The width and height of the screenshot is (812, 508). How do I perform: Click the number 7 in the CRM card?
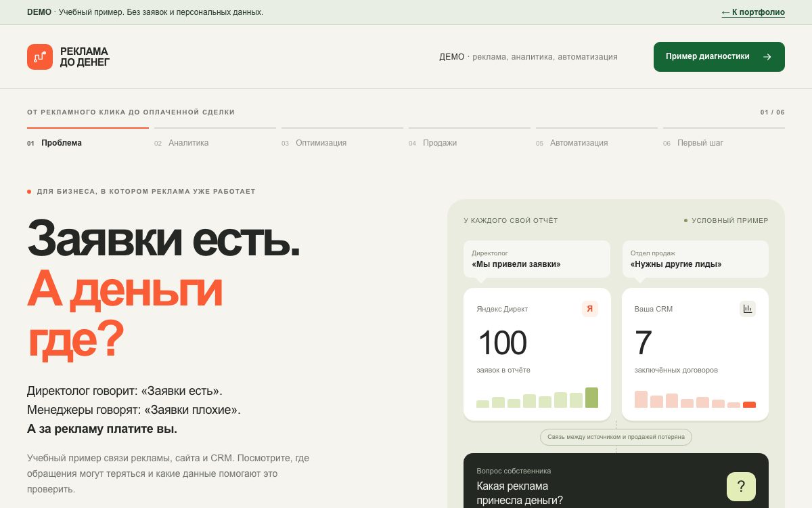click(643, 343)
